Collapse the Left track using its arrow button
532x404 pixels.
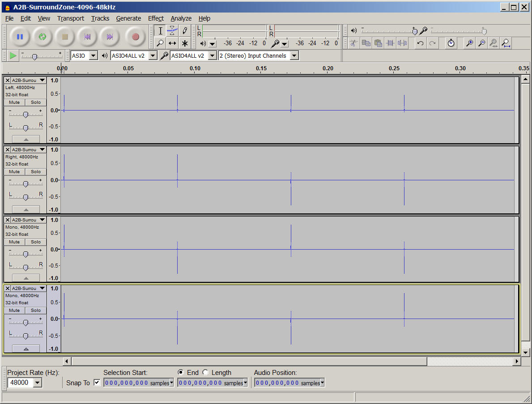(26, 139)
